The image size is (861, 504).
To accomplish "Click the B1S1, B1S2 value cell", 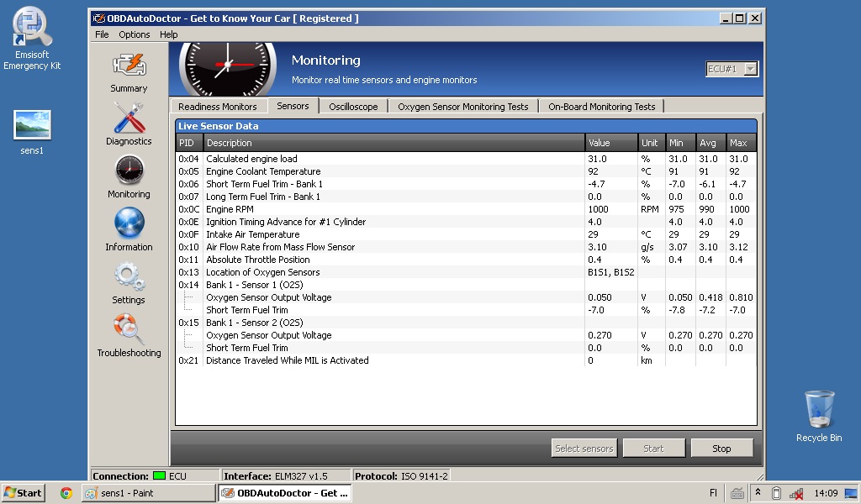I will [x=611, y=272].
